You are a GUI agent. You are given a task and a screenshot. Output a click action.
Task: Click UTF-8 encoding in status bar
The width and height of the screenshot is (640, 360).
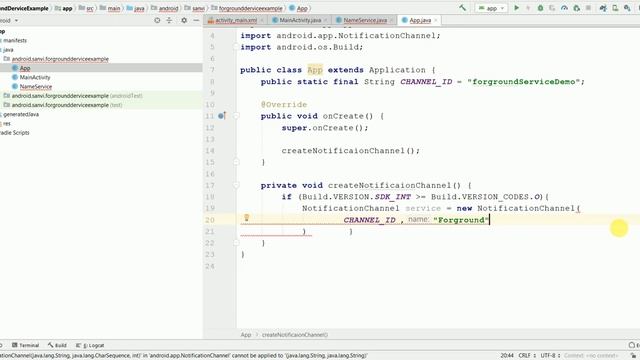click(550, 356)
